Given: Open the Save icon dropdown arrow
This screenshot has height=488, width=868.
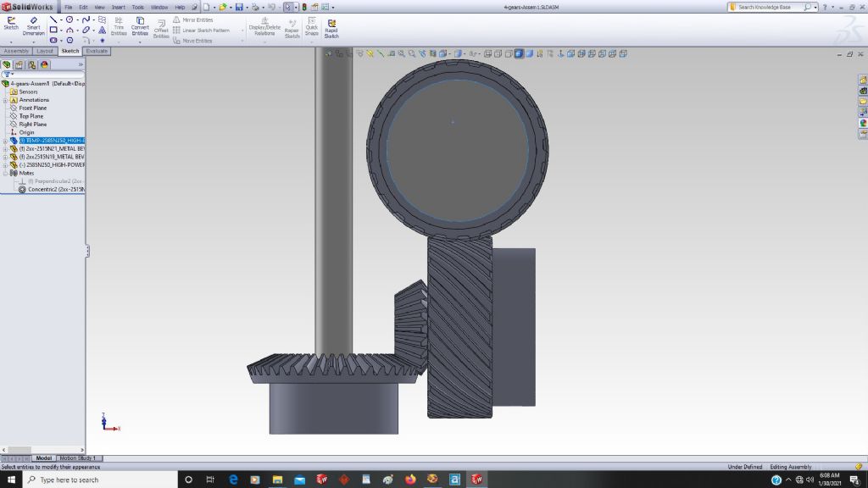Looking at the screenshot, I should click(x=247, y=7).
